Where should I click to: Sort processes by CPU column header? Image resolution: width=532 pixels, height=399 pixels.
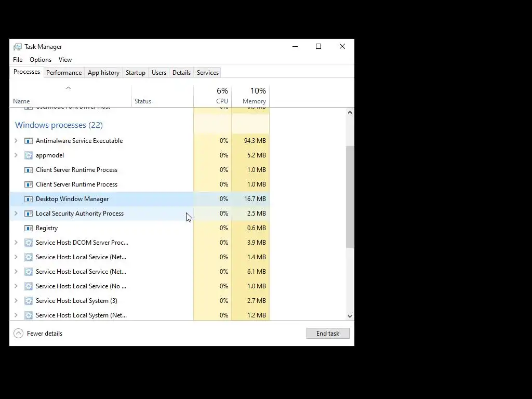[x=212, y=96]
